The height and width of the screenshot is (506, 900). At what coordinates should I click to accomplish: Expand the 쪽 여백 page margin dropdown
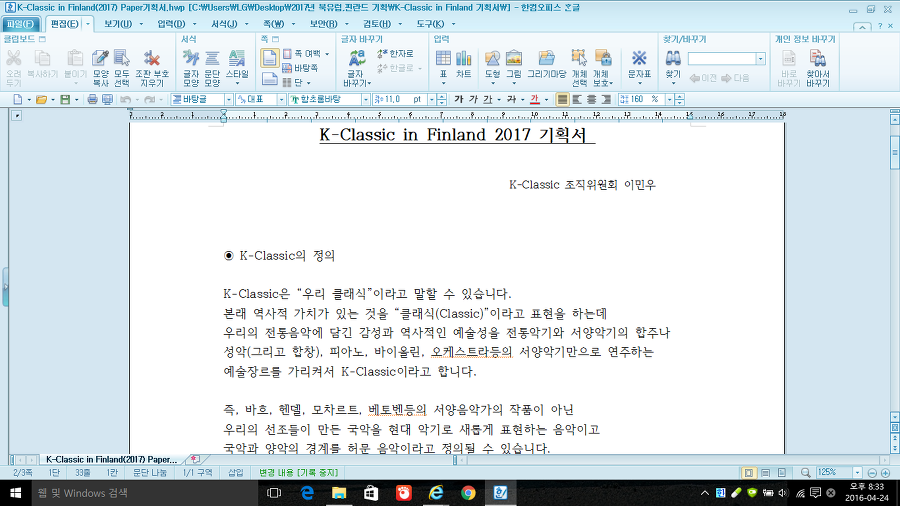(327, 54)
